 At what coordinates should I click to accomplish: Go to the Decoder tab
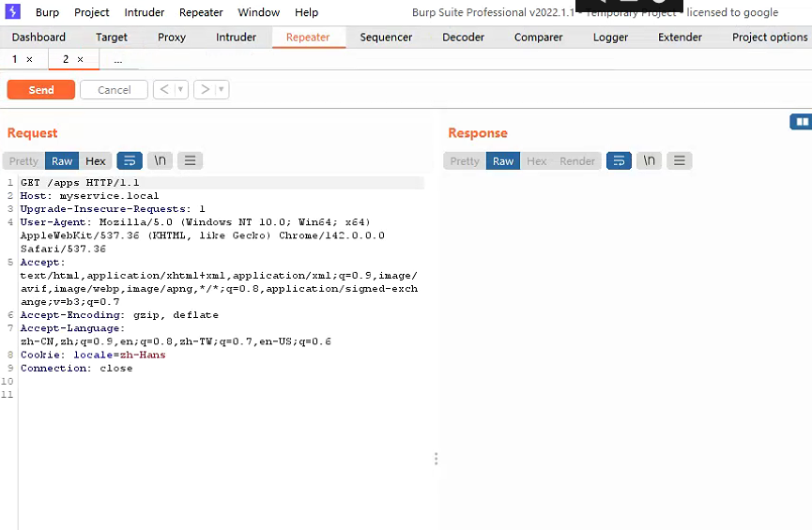point(463,38)
